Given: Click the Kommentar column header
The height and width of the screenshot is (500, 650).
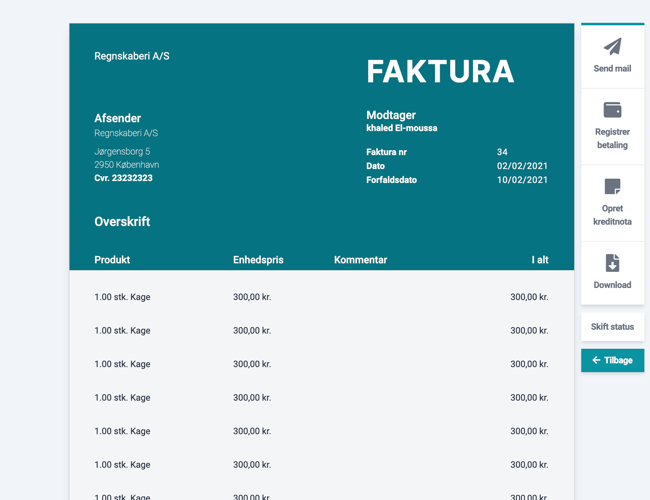Looking at the screenshot, I should [x=360, y=260].
